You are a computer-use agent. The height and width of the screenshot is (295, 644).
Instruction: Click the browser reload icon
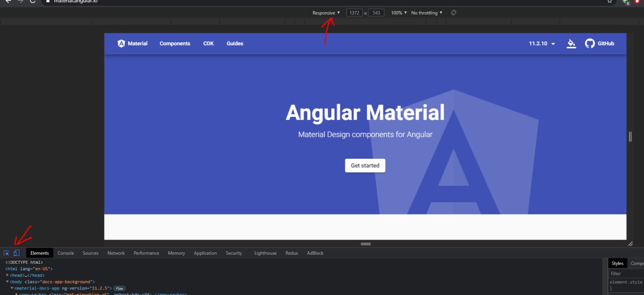[33, 2]
